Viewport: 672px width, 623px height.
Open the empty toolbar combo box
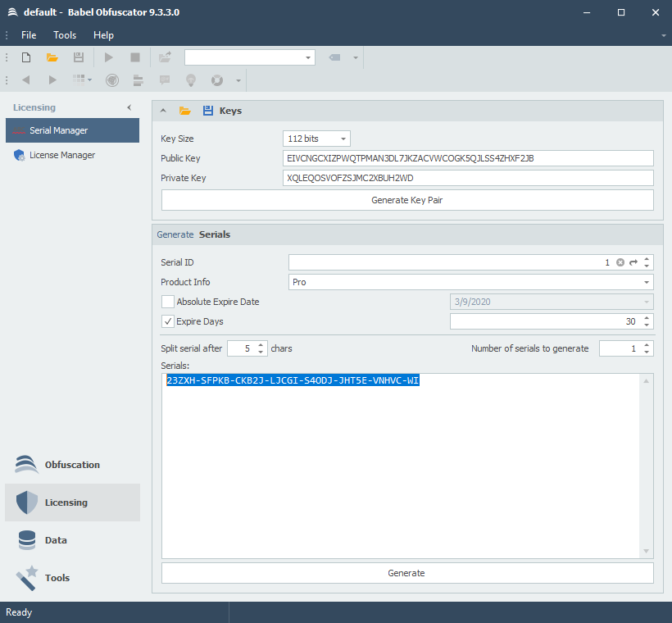click(x=250, y=57)
